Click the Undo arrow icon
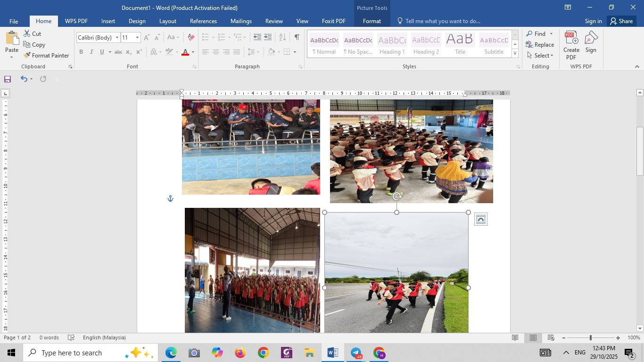 (x=24, y=79)
